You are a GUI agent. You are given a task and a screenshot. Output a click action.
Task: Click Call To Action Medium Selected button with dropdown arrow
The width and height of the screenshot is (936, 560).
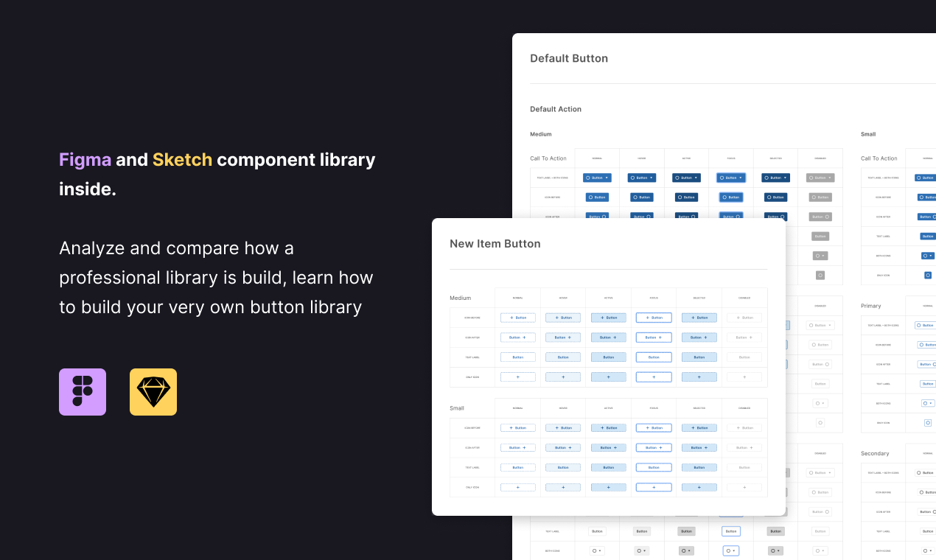click(x=775, y=178)
